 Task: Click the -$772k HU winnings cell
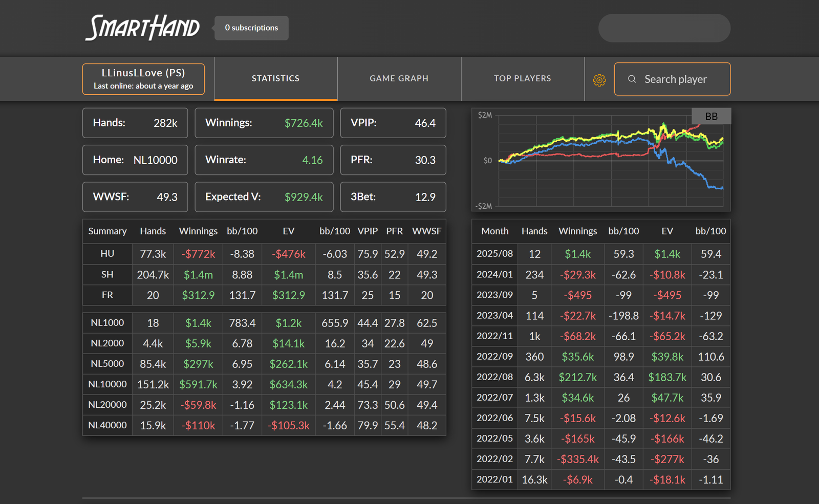(198, 254)
